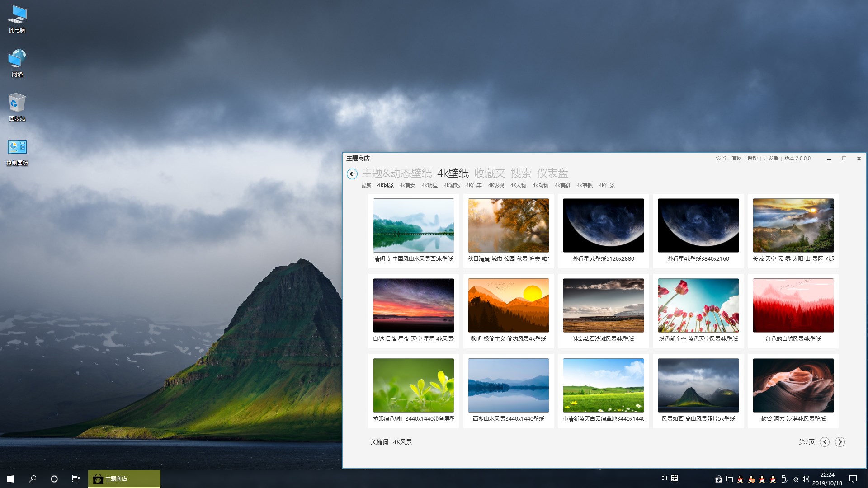
Task: Select the 4K动物 category
Action: click(540, 185)
